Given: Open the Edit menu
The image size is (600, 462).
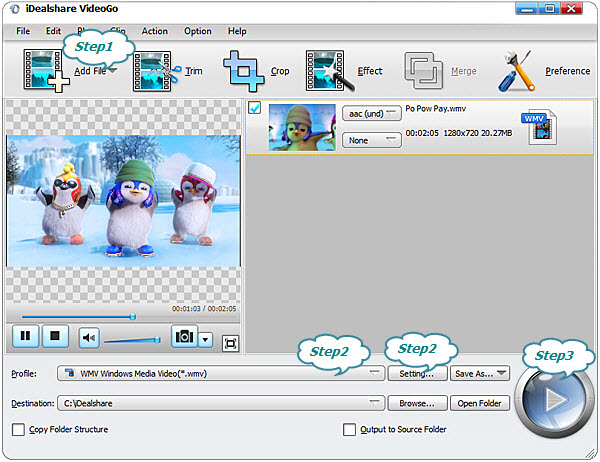Looking at the screenshot, I should (x=53, y=31).
